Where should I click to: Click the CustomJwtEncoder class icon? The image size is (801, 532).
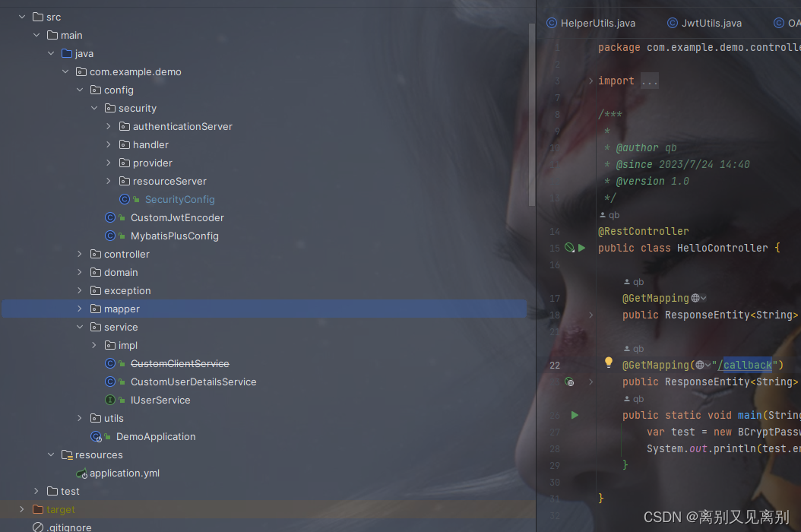pos(110,217)
